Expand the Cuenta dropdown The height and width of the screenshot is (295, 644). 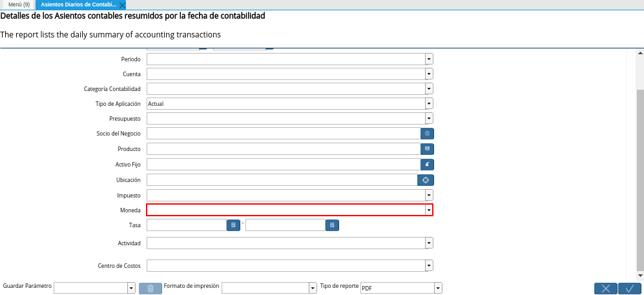[429, 74]
